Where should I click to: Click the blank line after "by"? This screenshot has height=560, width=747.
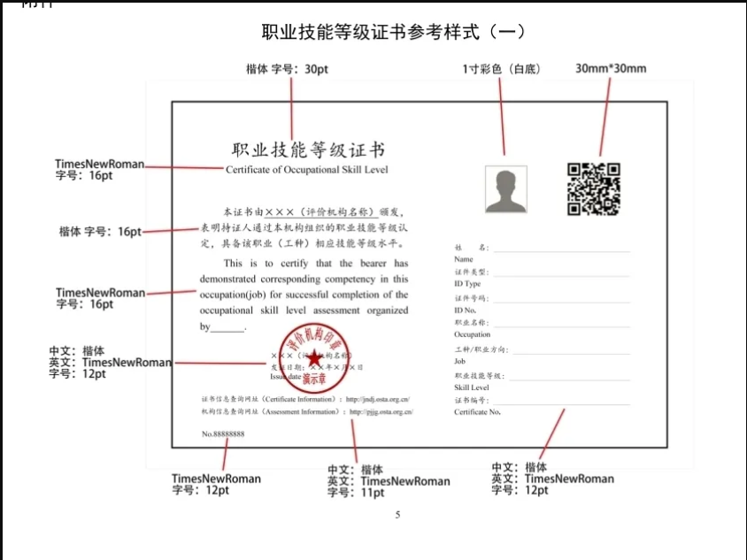click(x=227, y=330)
